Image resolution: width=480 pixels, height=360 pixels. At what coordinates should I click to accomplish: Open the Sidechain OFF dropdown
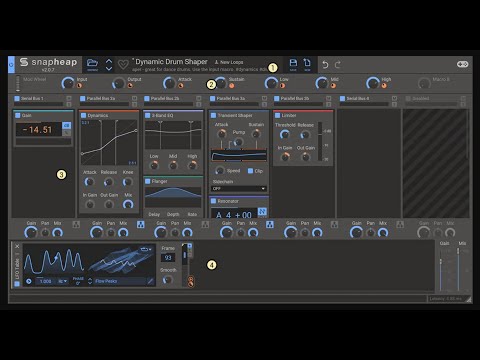coord(239,189)
